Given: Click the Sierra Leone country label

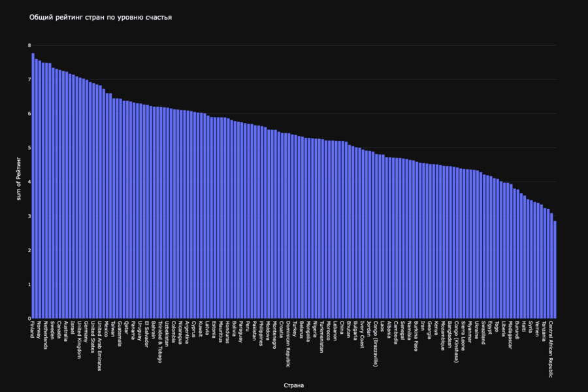Looking at the screenshot, I should (x=463, y=336).
